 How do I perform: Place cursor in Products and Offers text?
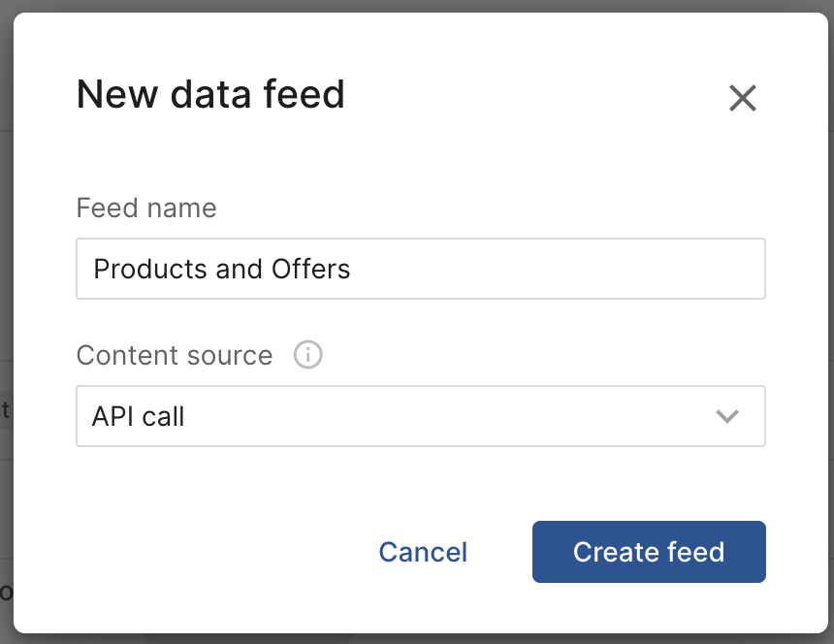(222, 269)
